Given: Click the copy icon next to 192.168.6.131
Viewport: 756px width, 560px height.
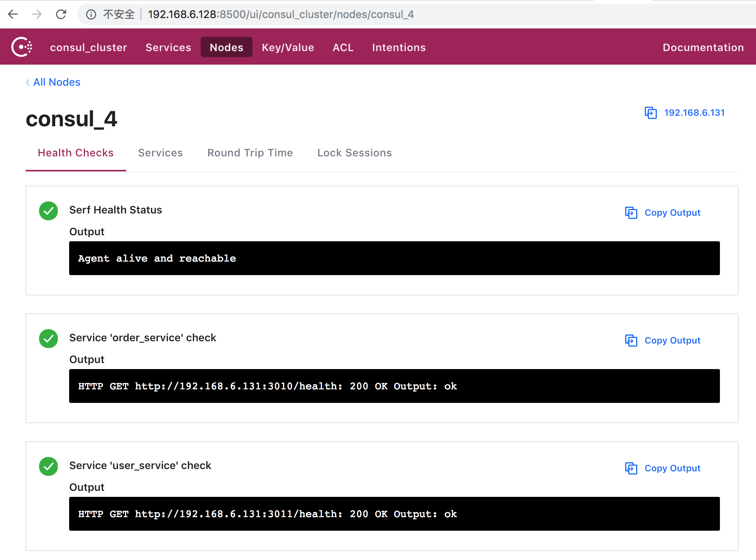Looking at the screenshot, I should coord(650,113).
